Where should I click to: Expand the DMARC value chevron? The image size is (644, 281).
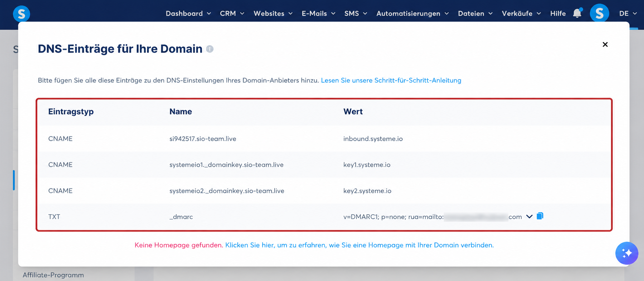(x=529, y=216)
